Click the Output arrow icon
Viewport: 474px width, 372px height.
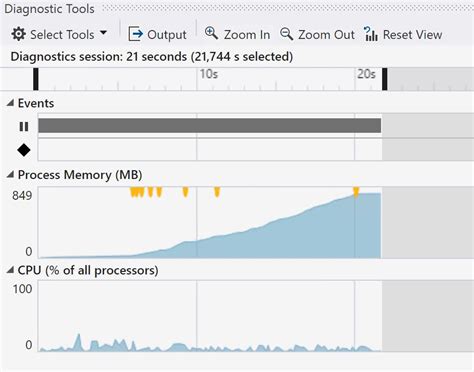click(135, 34)
